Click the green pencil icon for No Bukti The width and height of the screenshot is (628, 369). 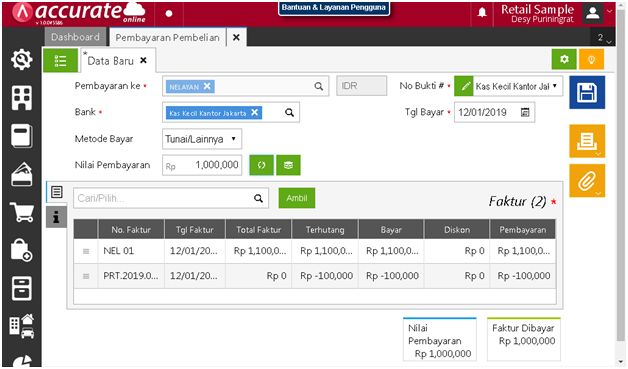464,86
